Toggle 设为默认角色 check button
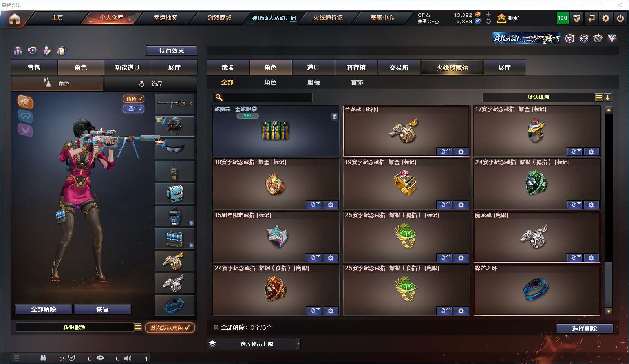629x364 pixels. [x=170, y=327]
